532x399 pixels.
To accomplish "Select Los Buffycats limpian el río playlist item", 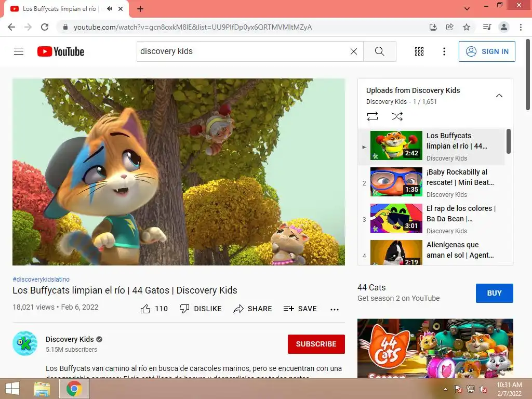I will pos(432,146).
